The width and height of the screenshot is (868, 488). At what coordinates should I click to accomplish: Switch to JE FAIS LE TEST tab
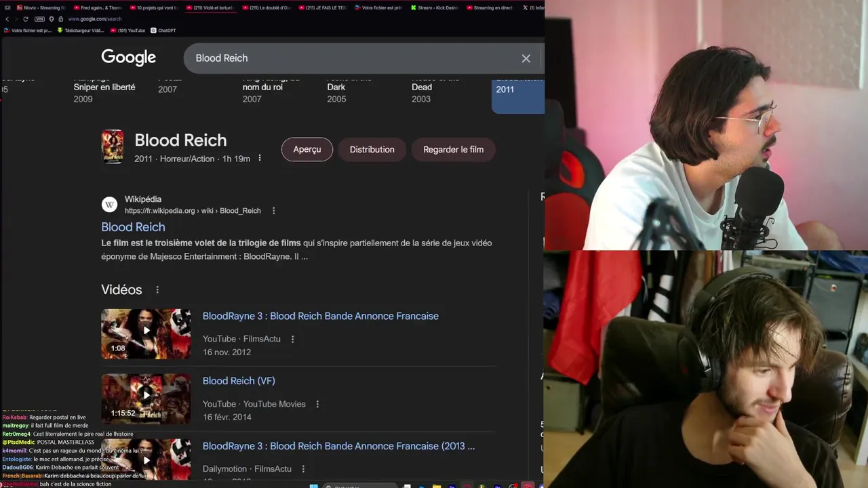click(x=323, y=7)
